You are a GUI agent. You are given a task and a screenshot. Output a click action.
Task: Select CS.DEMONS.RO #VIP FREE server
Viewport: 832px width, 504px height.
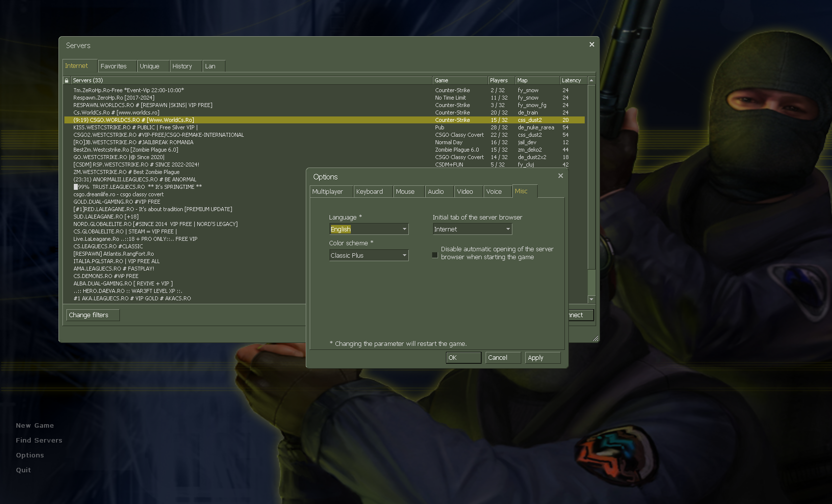[x=185, y=276]
